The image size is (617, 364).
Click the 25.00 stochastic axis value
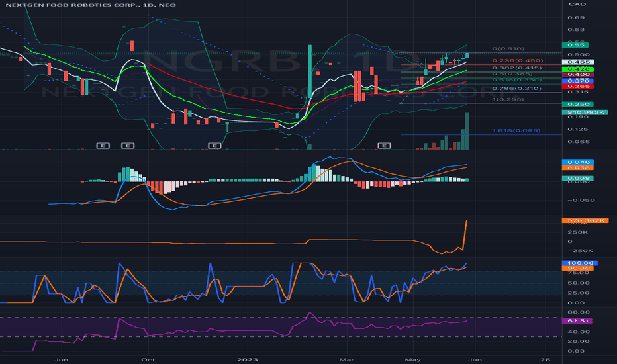point(579,293)
